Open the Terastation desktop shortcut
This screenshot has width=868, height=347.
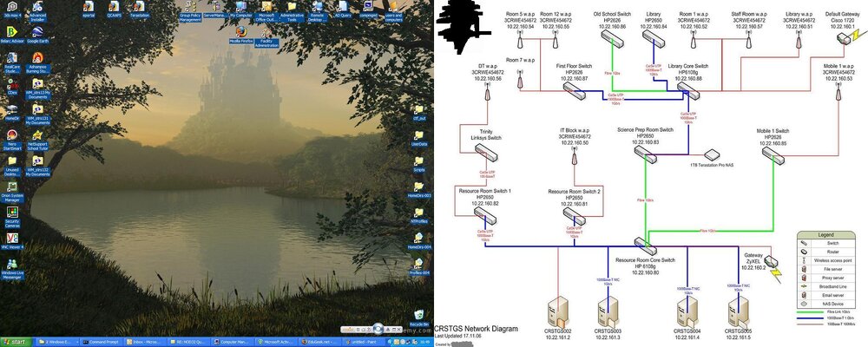point(140,10)
